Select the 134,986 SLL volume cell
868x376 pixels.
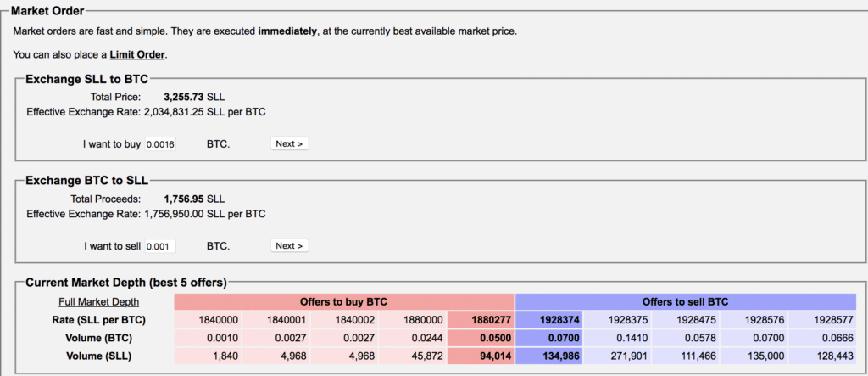tap(549, 356)
